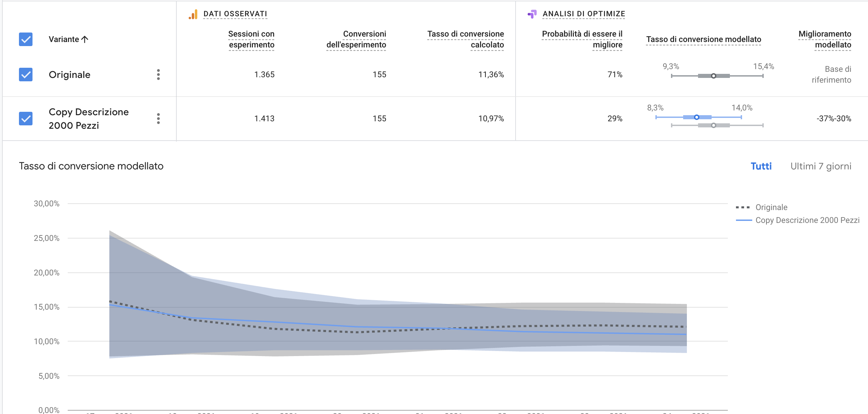
Task: Uncheck Copy Descrizione 2000 Pezzi checkbox
Action: tap(26, 119)
